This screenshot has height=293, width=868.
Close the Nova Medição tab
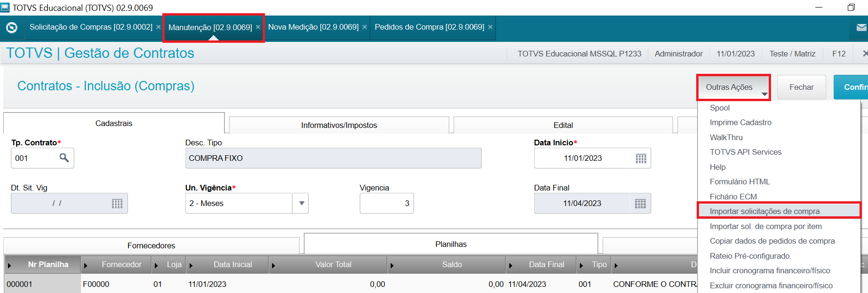click(364, 27)
